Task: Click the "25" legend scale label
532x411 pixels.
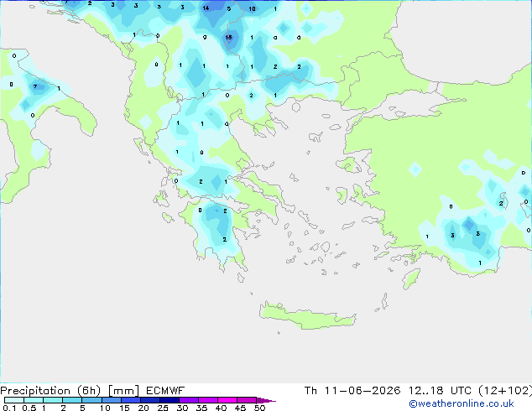Action: [x=163, y=408]
